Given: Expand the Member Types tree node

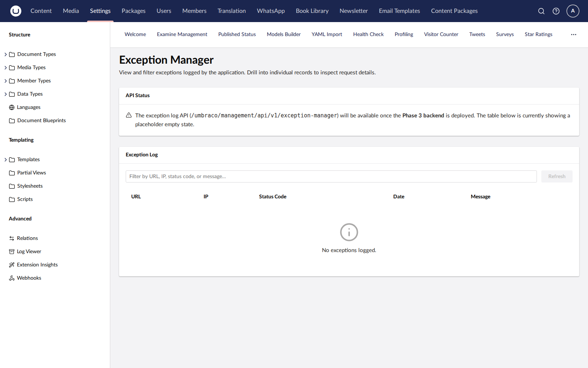Looking at the screenshot, I should (6, 81).
